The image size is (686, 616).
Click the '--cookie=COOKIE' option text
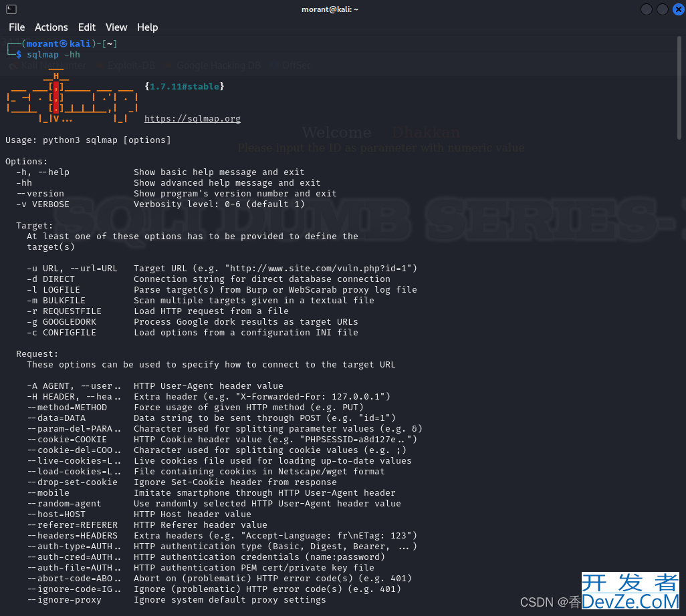pos(67,440)
